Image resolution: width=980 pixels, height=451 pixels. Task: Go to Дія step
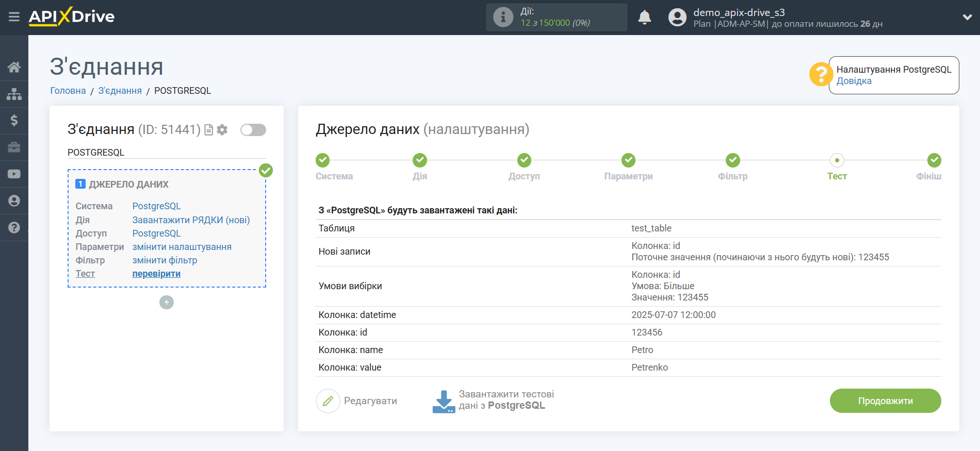[420, 160]
